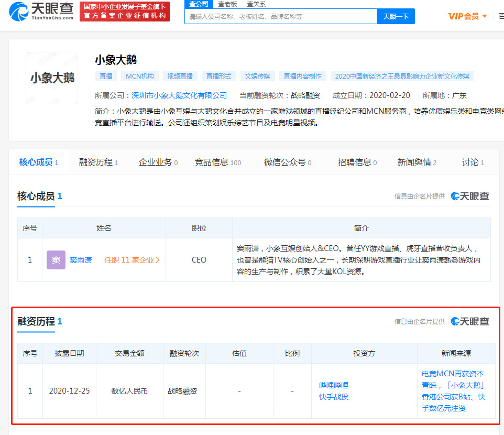Click the 披露日期 column header
The height and width of the screenshot is (435, 504).
click(70, 353)
